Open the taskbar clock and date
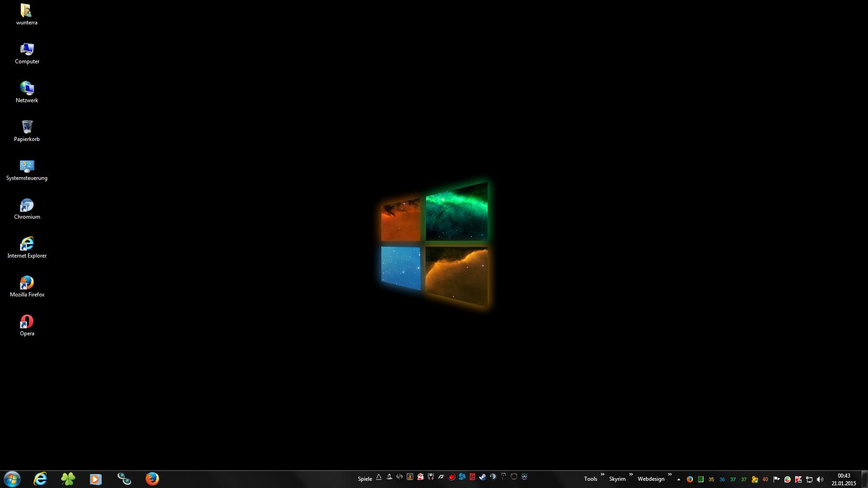868x488 pixels. [844, 479]
